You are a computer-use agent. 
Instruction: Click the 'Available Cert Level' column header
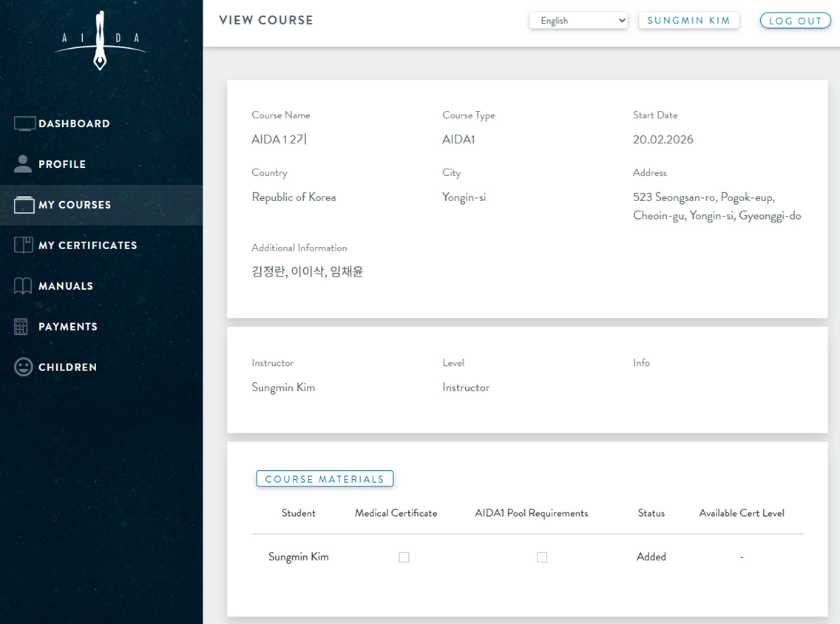(x=742, y=513)
